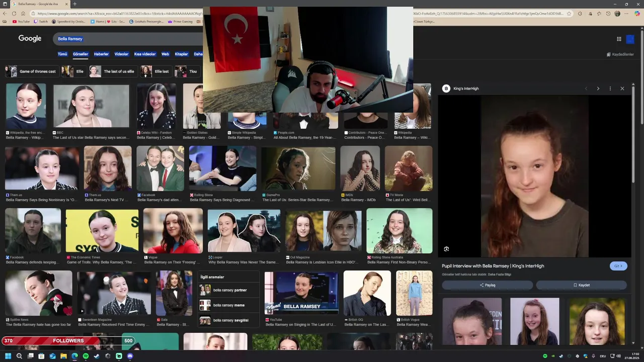Screen dimensions: 644x362
Task: Go back in browser
Action: coord(5,14)
